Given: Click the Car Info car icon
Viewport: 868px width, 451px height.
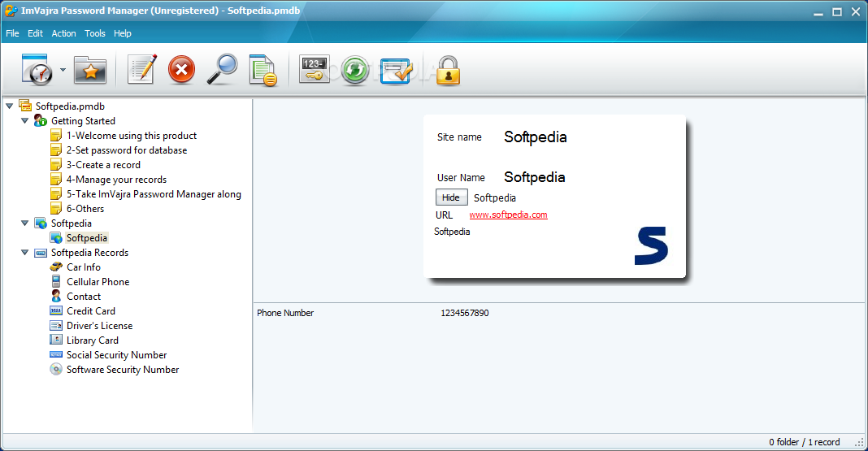Looking at the screenshot, I should point(56,267).
